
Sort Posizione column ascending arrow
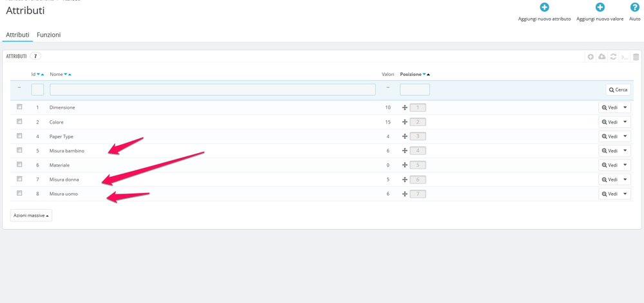click(428, 75)
